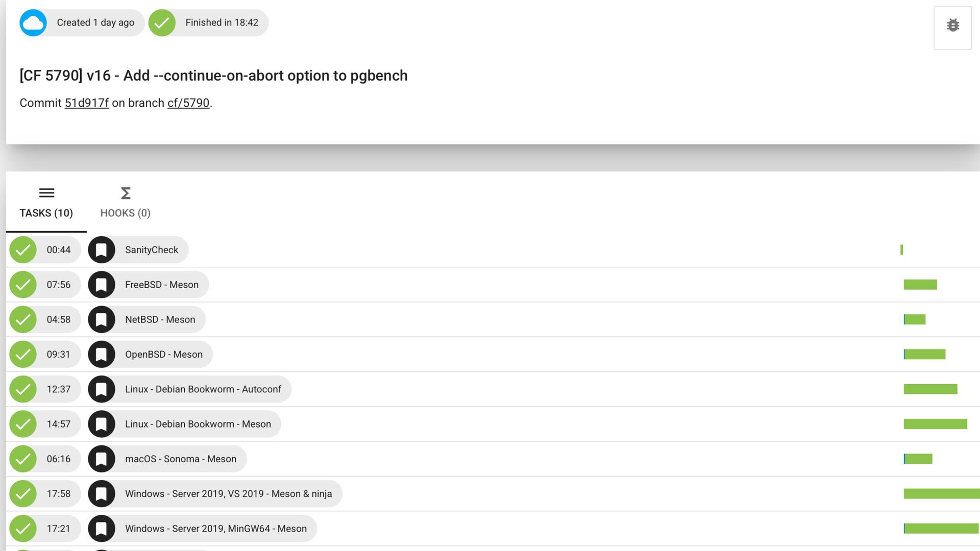Click the 12:37 duration chip
This screenshot has height=551, width=980.
pos(58,389)
